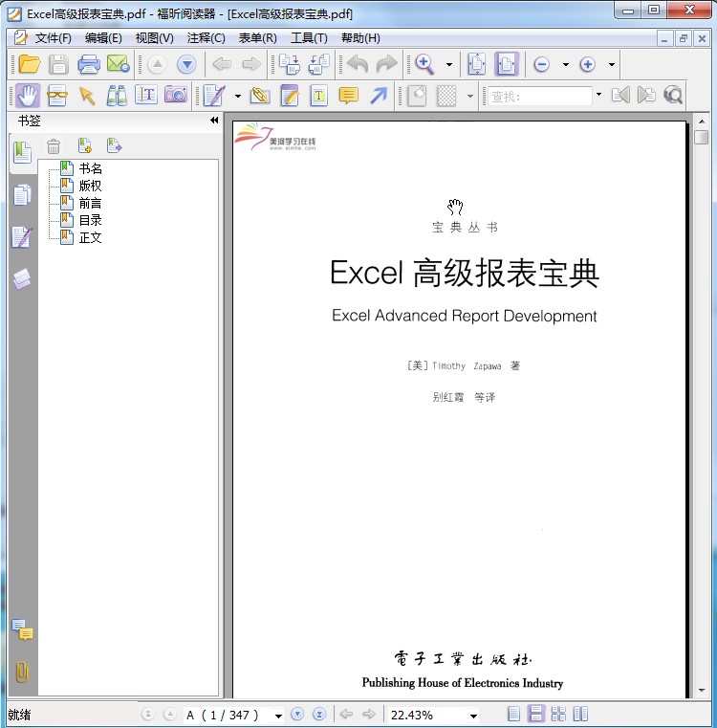Screen dimensions: 717x728
Task: Open the 文件(F) menu
Action: 53,38
